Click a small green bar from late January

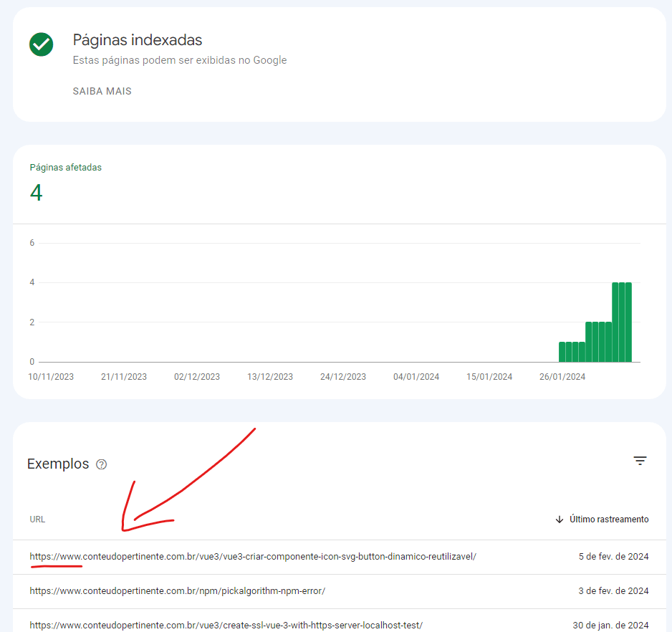pos(570,351)
